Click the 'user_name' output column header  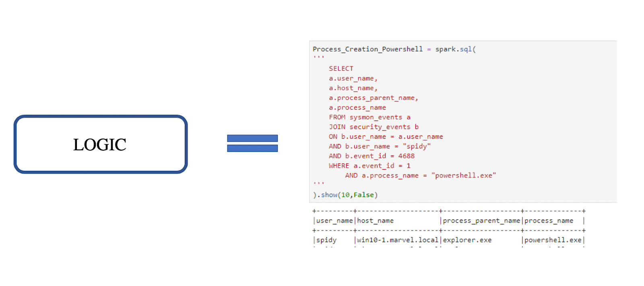point(334,221)
